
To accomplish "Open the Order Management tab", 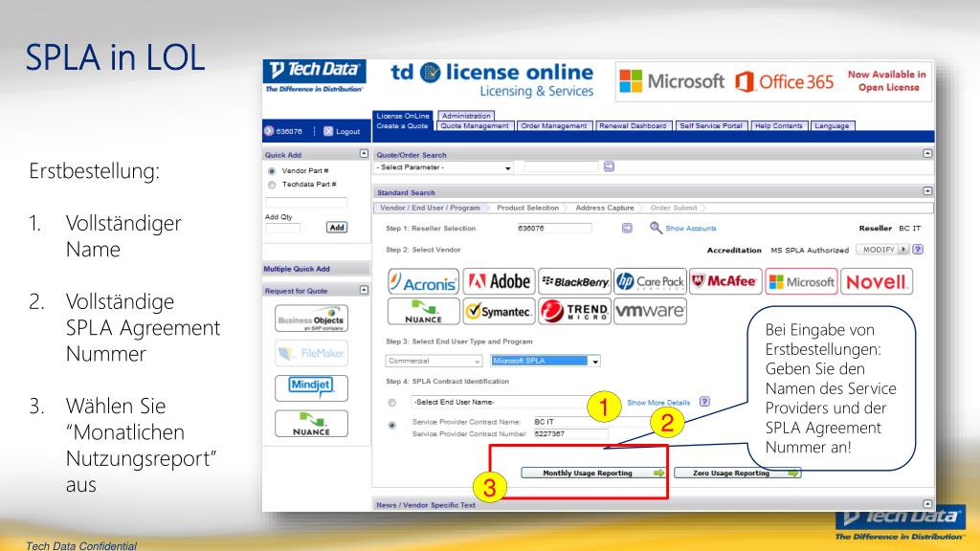I will [554, 125].
